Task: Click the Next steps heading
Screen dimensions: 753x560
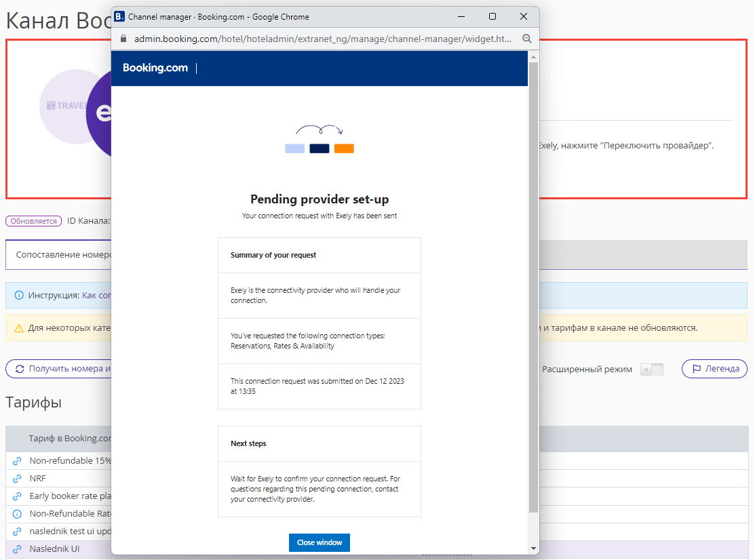Action: (248, 443)
